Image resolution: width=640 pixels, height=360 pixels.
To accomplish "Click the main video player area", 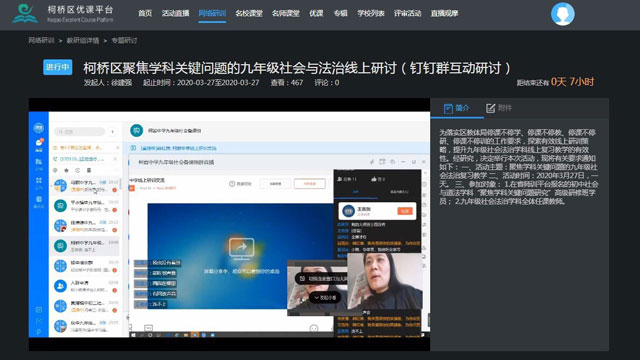I will pos(229,224).
